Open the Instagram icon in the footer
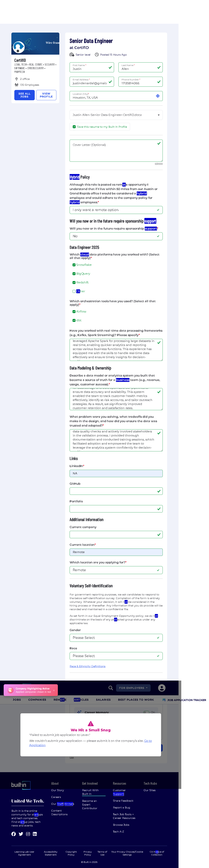This screenshot has width=209, height=868. [x=28, y=834]
